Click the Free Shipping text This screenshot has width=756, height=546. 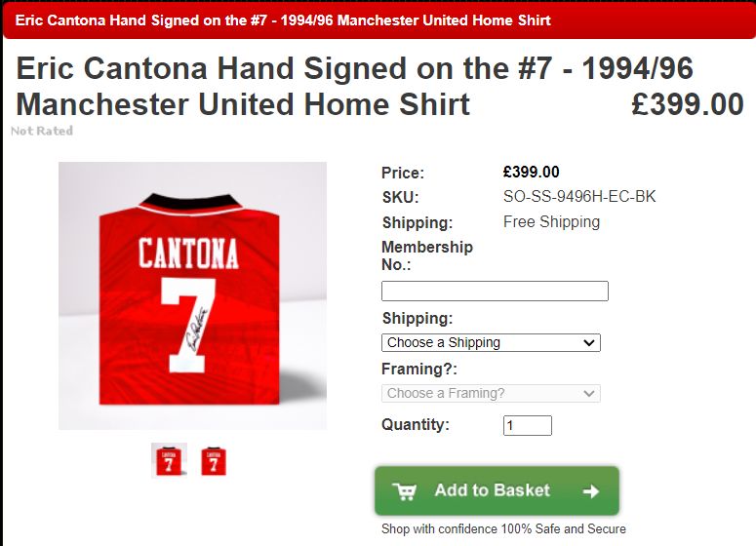point(551,221)
